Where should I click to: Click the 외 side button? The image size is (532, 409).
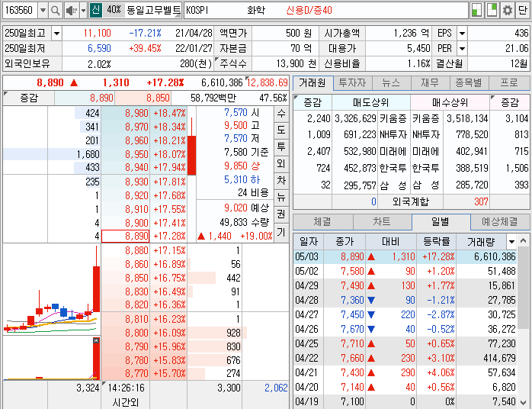[x=281, y=164]
